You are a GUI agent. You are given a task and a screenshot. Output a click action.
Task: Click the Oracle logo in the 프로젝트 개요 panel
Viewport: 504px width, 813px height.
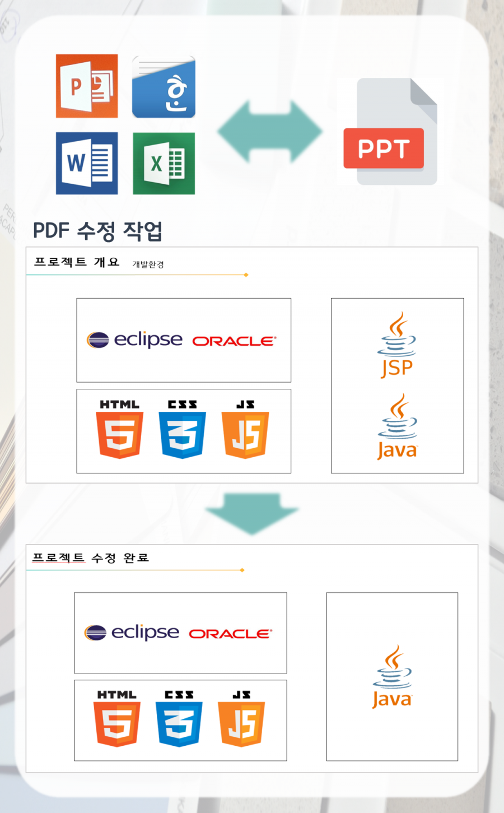tap(234, 341)
